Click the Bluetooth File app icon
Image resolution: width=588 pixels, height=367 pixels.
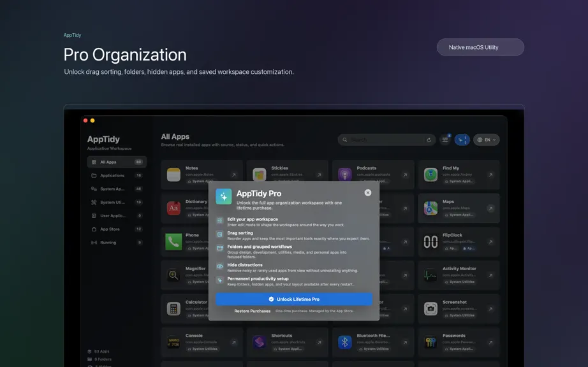345,342
